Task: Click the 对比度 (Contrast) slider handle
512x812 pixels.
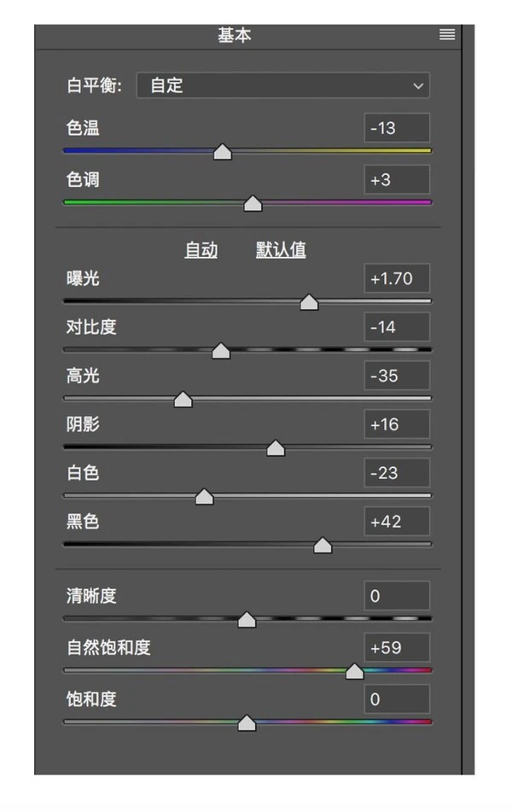Action: pos(221,350)
